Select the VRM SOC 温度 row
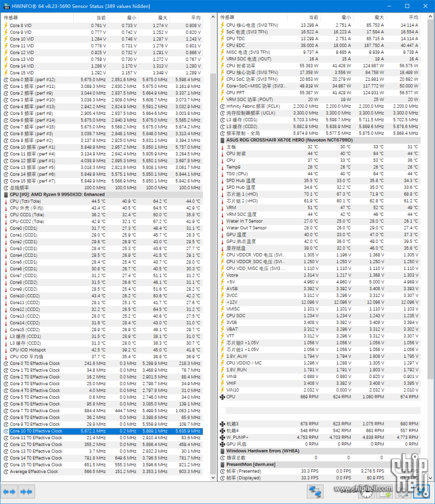 [319, 214]
